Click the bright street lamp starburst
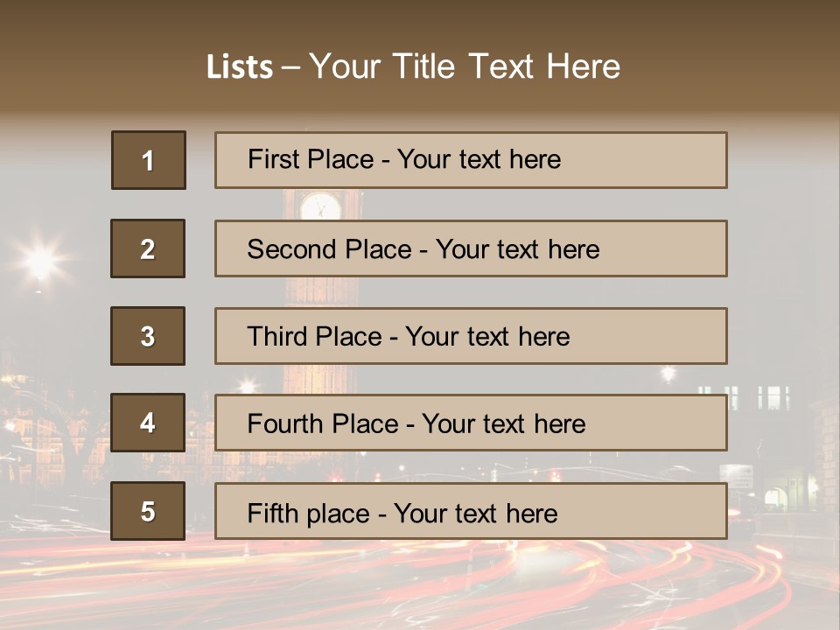 click(40, 261)
